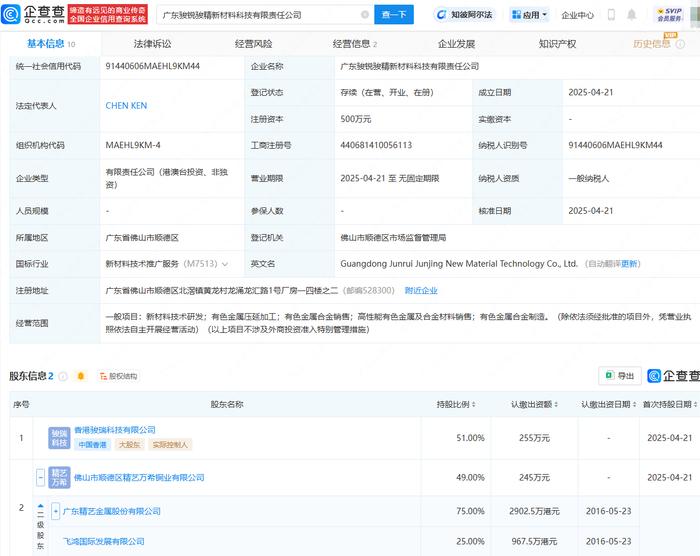
Task: Clear the search box with the x icon
Action: [365, 15]
